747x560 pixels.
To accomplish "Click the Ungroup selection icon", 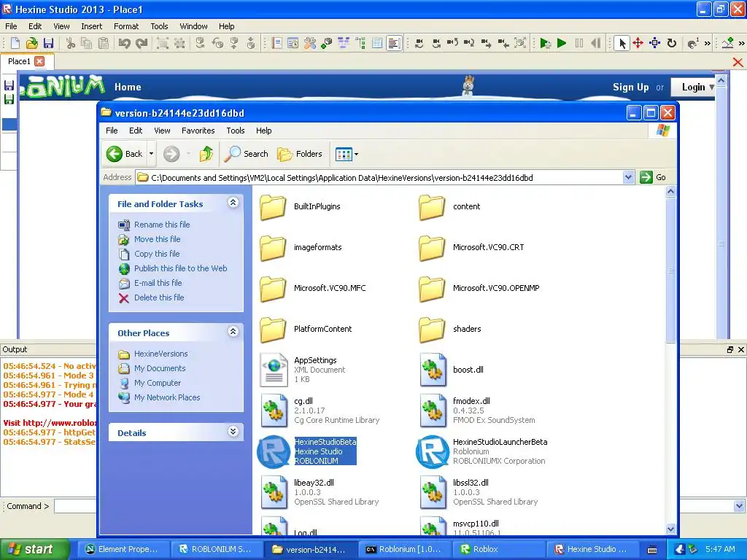I will (179, 43).
